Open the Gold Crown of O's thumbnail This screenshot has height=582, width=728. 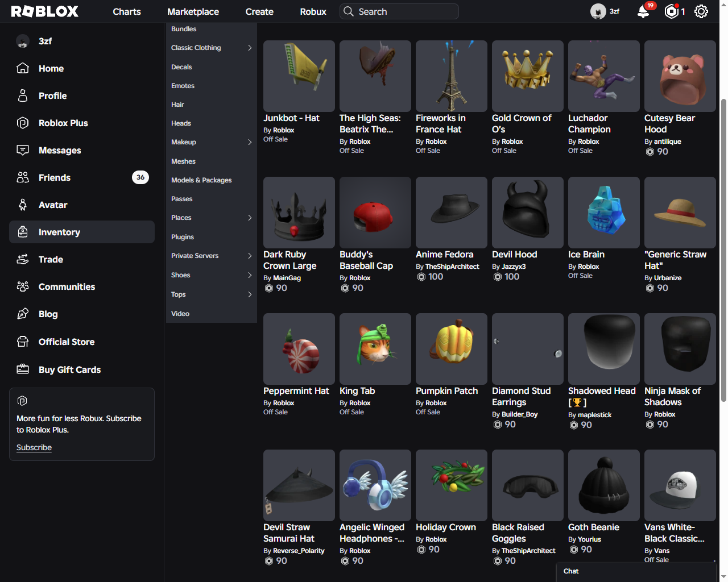[528, 76]
